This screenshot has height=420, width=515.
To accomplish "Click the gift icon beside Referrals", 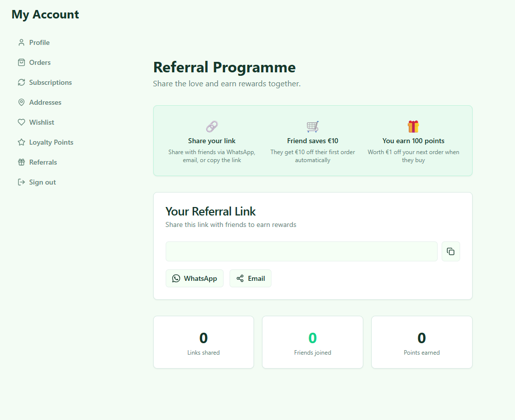I will click(21, 162).
